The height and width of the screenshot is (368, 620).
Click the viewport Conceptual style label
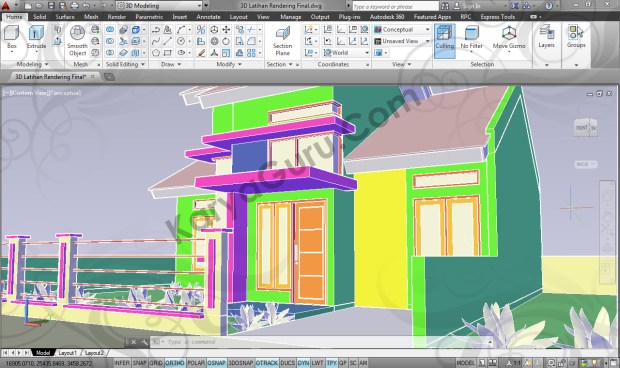pyautogui.click(x=64, y=93)
